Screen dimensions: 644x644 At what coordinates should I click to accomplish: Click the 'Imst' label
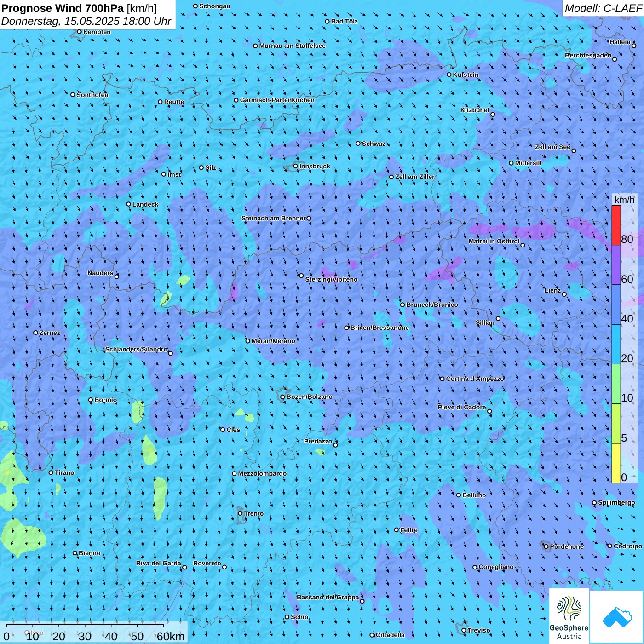click(174, 174)
